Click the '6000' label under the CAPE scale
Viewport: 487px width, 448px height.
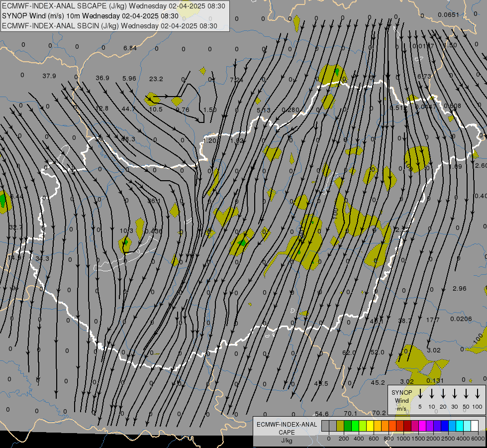[x=478, y=439]
